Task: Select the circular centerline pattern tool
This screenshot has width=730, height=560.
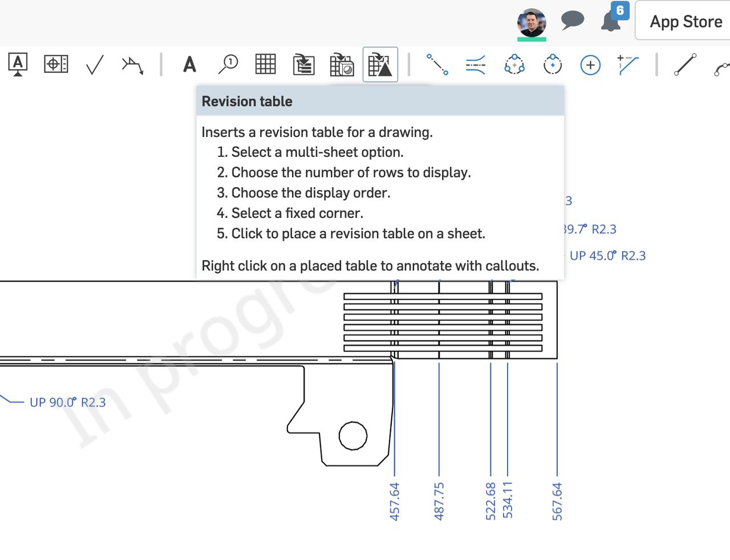Action: pyautogui.click(x=514, y=65)
